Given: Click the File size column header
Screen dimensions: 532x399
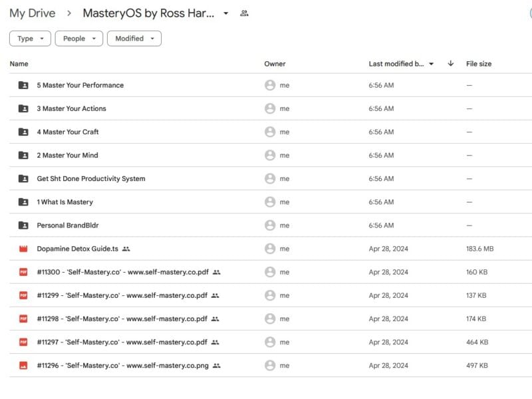Looking at the screenshot, I should 479,64.
